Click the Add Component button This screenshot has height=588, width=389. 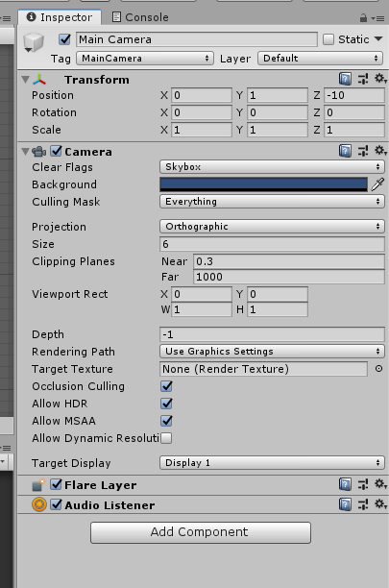201,532
